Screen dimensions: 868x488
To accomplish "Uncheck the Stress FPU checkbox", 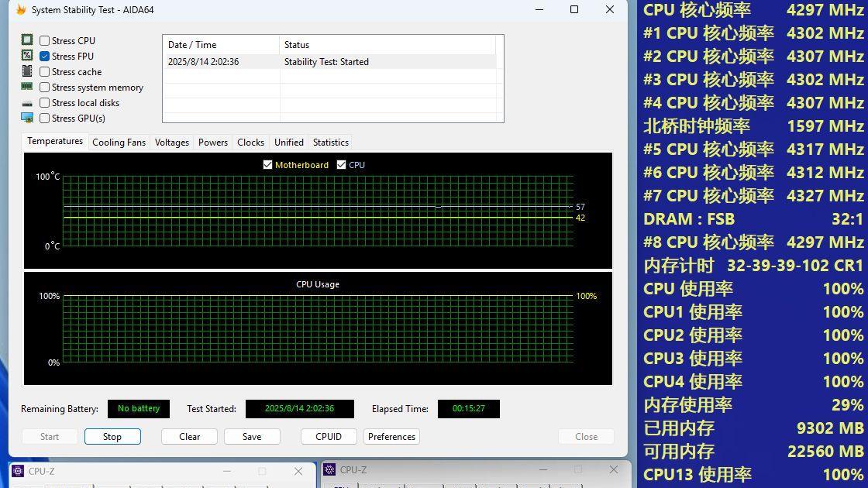I will (45, 56).
